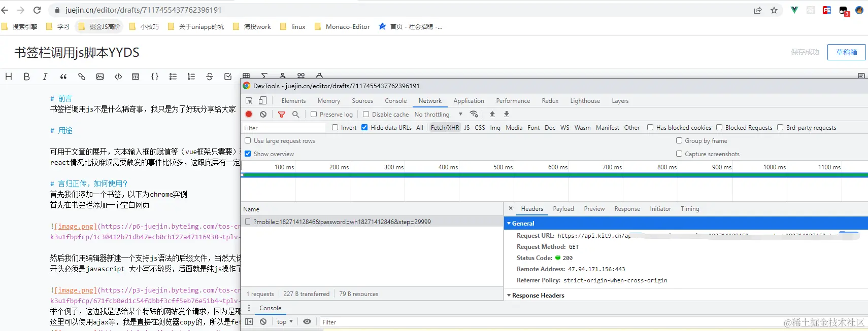Insert blockquote in editor toolbar
Image resolution: width=868 pixels, height=331 pixels.
point(63,77)
